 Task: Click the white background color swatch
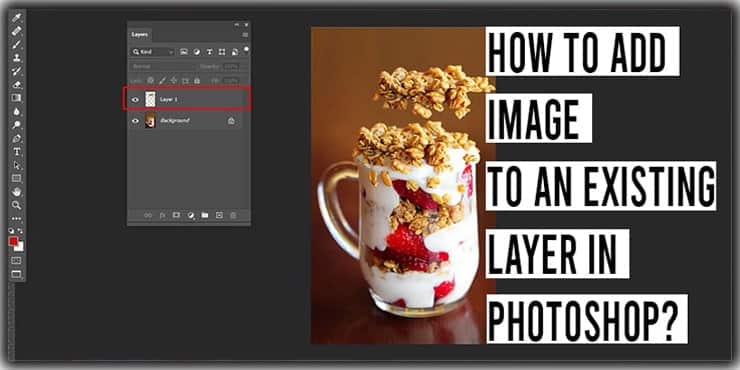20,247
